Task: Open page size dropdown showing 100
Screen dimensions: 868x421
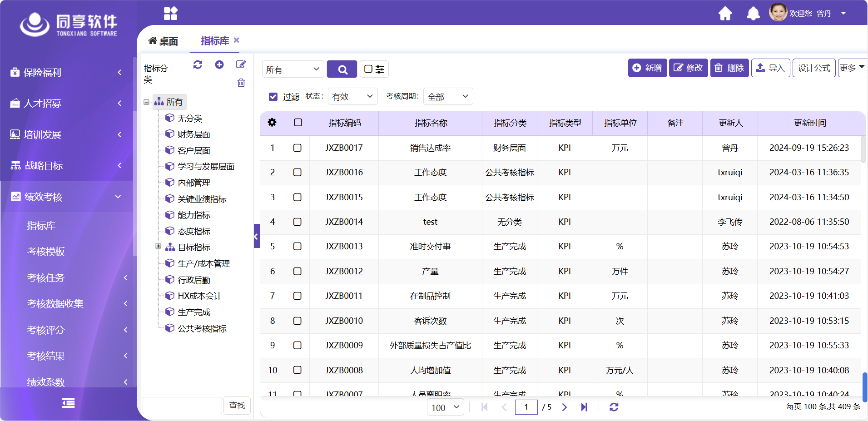Action: [x=445, y=407]
